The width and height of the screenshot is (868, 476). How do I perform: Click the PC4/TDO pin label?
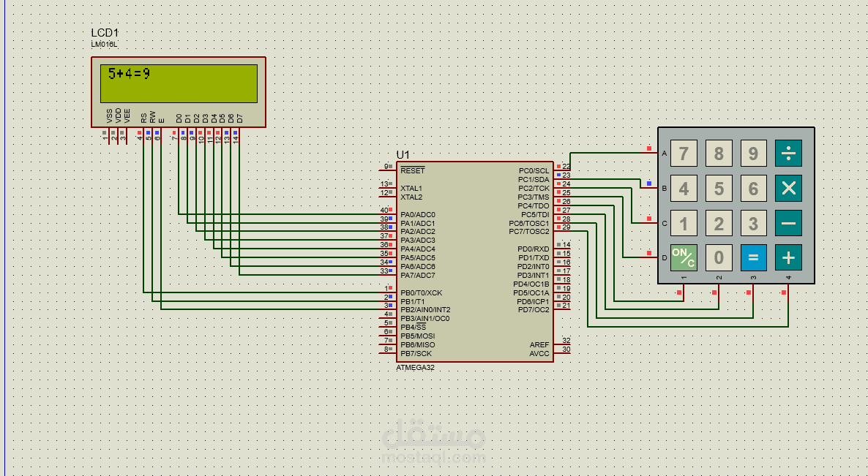pyautogui.click(x=534, y=205)
